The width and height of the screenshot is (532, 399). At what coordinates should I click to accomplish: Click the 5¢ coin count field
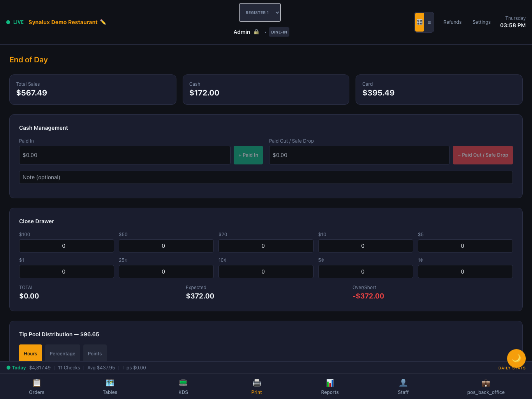pos(366,272)
